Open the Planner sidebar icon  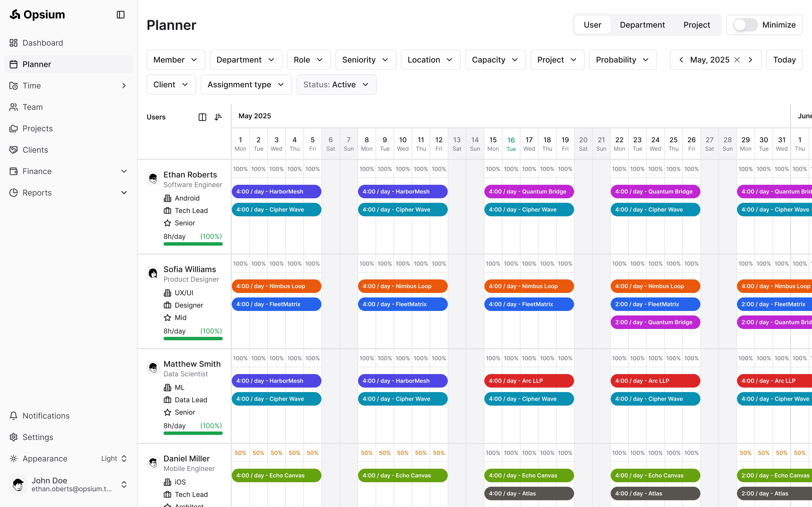pos(13,64)
